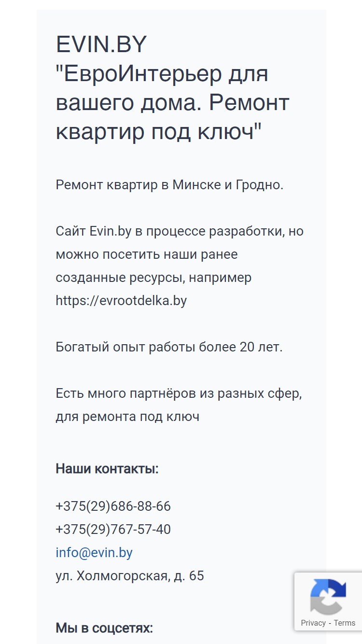Click phone number +375(29)686-88-66
This screenshot has height=644, width=362.
point(113,506)
